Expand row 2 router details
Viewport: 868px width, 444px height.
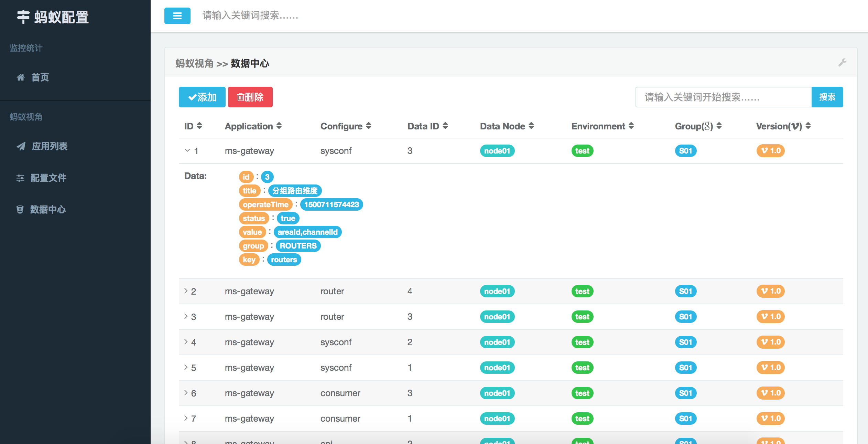pos(186,291)
